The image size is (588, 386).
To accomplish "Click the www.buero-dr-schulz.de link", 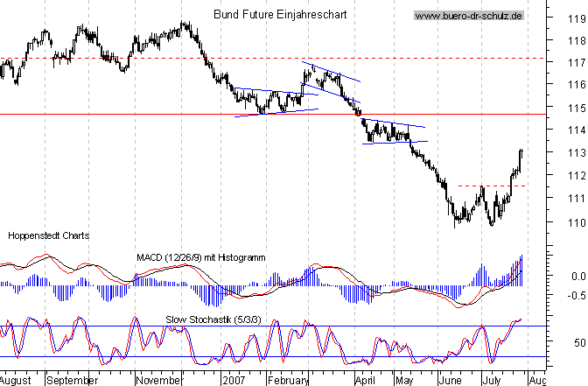I will [469, 16].
